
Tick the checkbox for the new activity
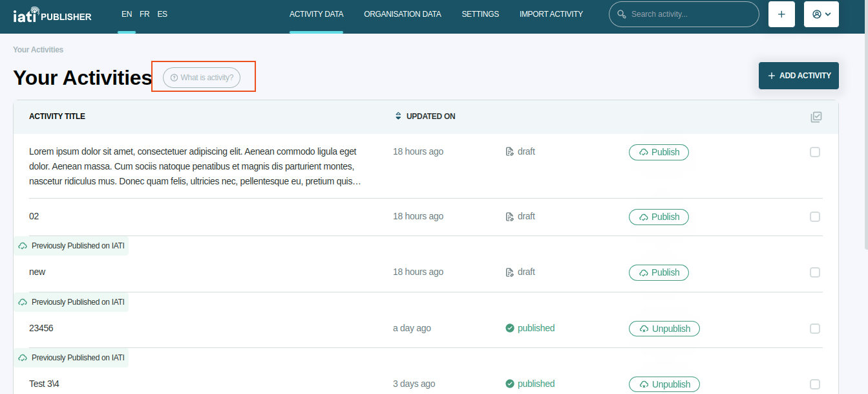coord(815,272)
